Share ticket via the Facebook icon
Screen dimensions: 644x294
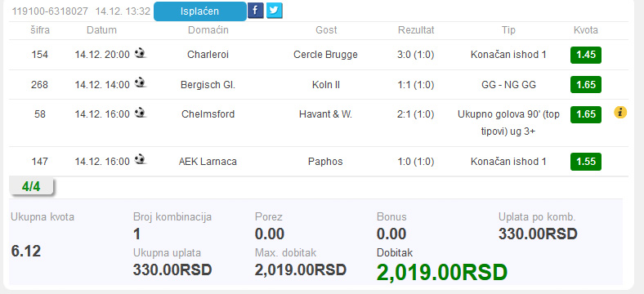pos(255,11)
